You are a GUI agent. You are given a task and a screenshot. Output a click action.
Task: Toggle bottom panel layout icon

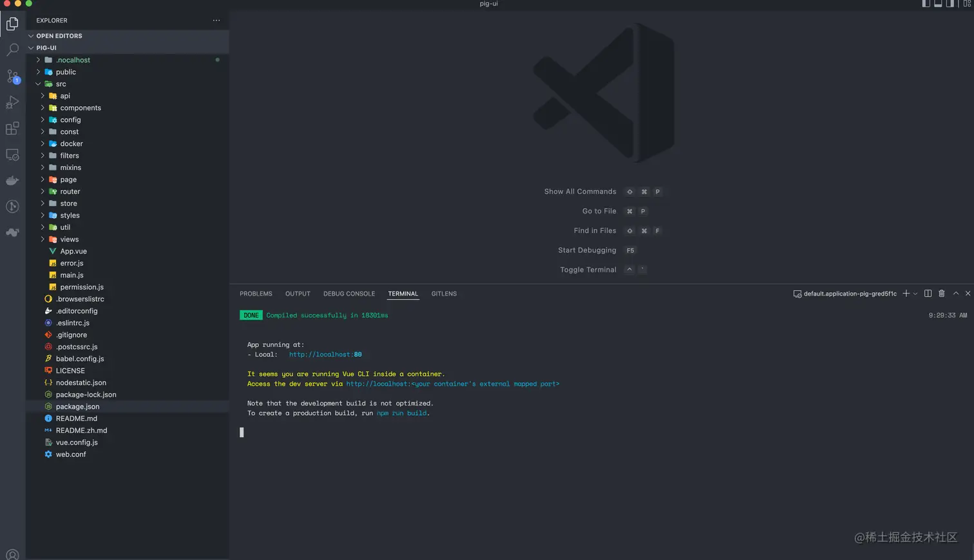pos(938,4)
